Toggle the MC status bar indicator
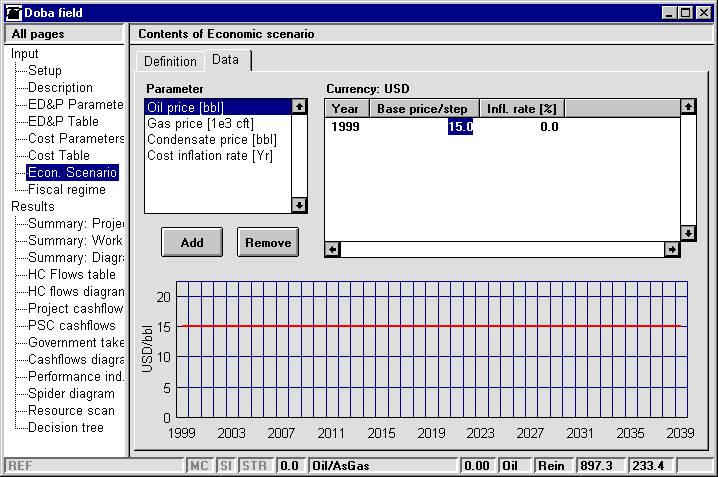 coord(199,466)
